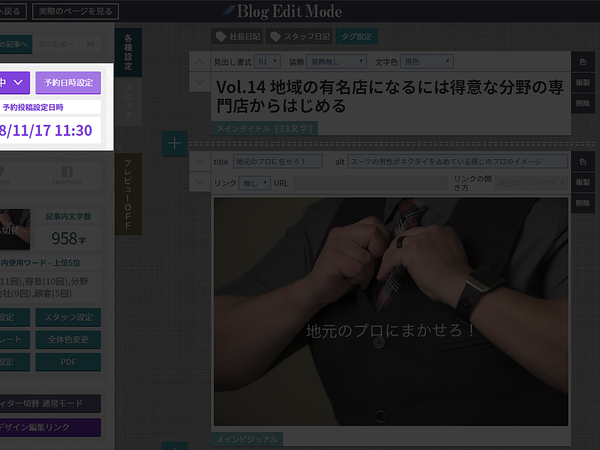
Task: Open the 文字色 text color dropdown
Action: (427, 62)
